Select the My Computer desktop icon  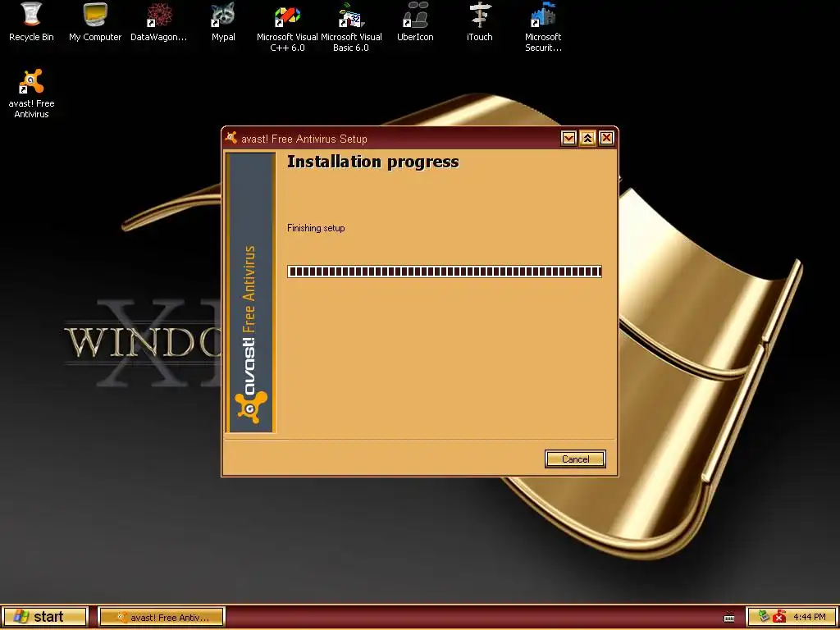tap(95, 21)
